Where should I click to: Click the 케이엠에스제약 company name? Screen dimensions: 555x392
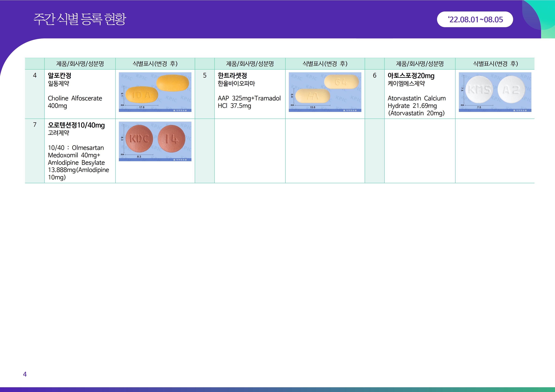tap(406, 84)
